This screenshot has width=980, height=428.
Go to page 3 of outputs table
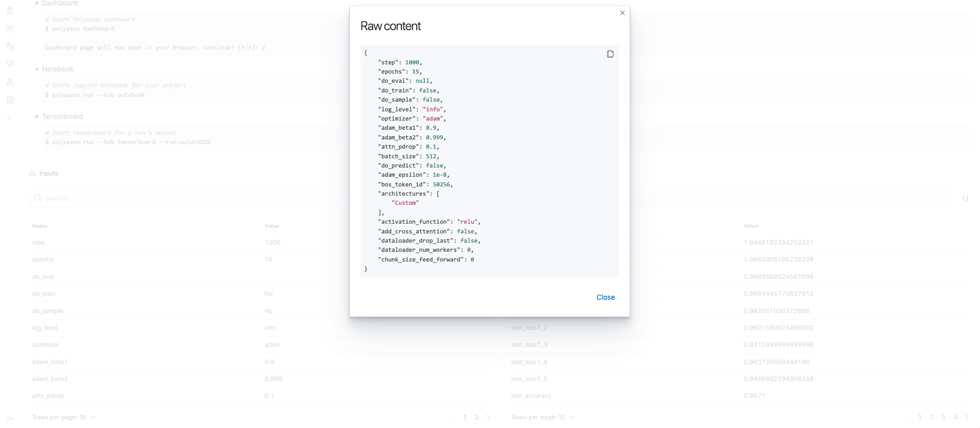tap(943, 417)
